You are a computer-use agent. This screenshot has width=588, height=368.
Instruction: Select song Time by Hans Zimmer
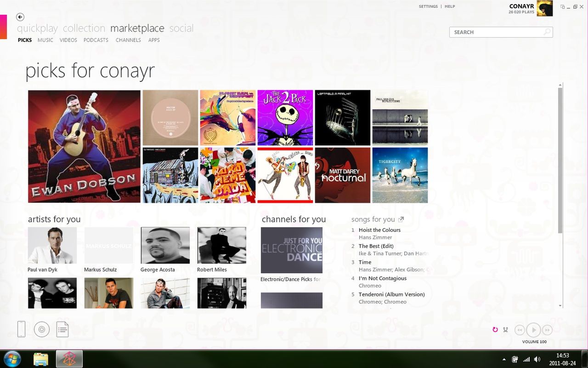click(x=365, y=262)
